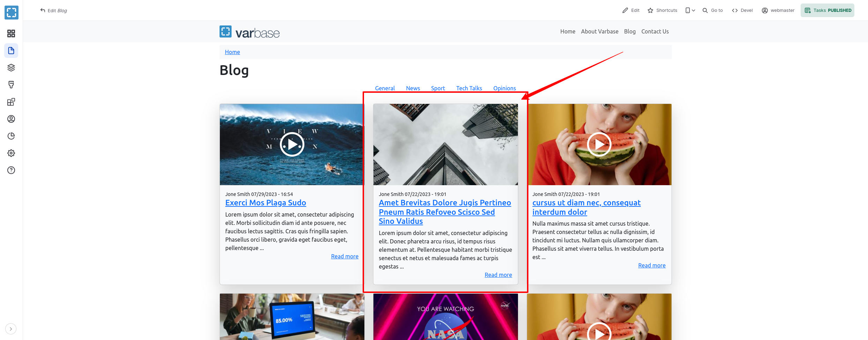Open the Reports pie chart icon
868x340 pixels.
[11, 136]
